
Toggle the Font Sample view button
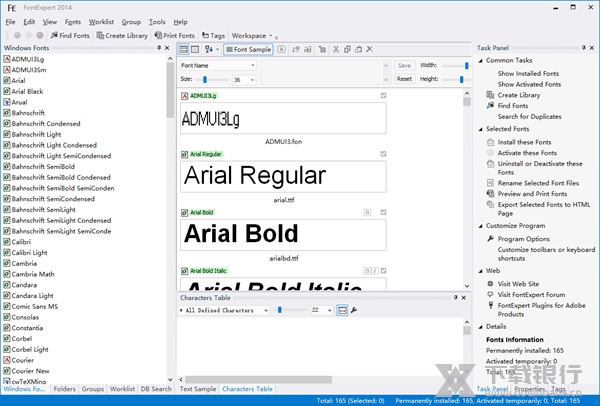point(248,49)
